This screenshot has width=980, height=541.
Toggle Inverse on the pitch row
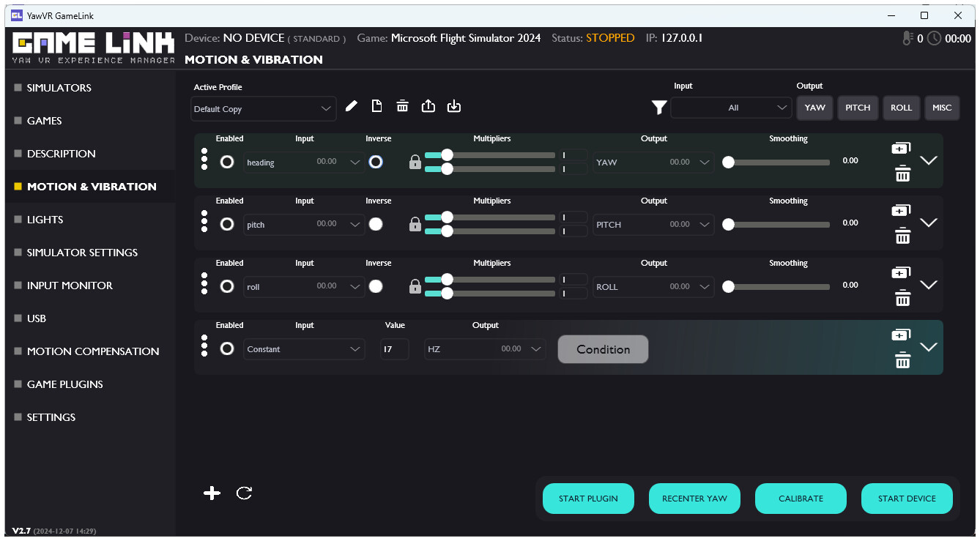[376, 224]
